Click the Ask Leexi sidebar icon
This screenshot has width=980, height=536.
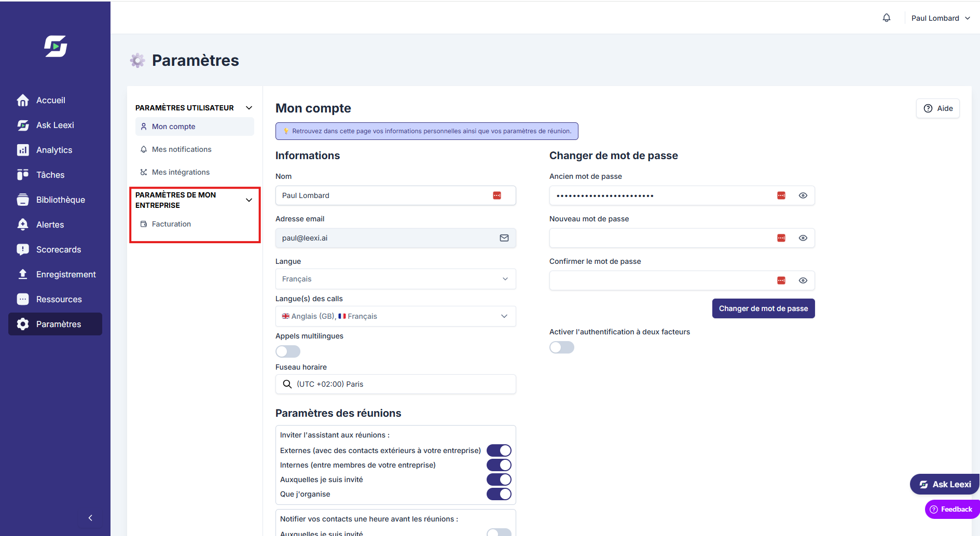point(23,125)
